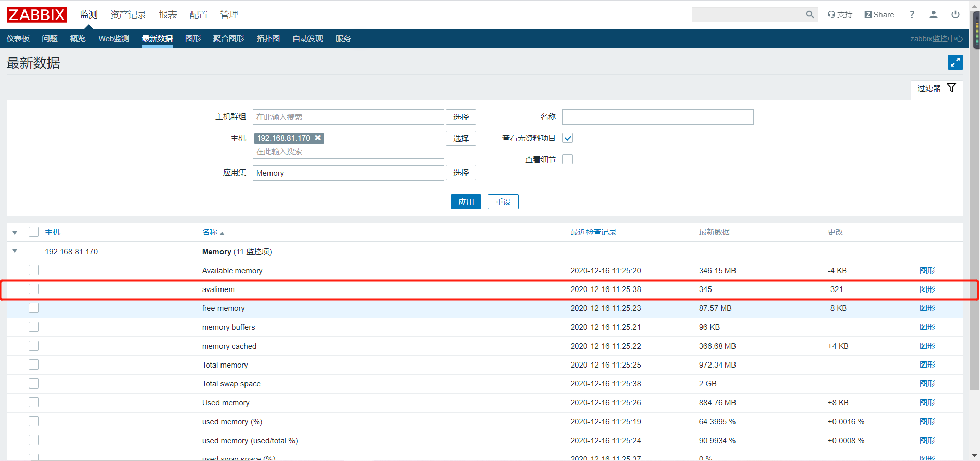Open the help question mark

(912, 15)
